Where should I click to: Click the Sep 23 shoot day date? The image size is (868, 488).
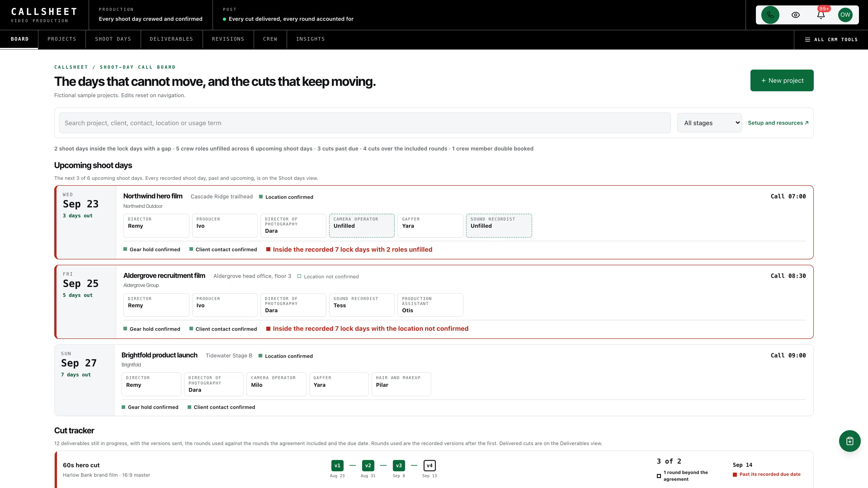80,204
